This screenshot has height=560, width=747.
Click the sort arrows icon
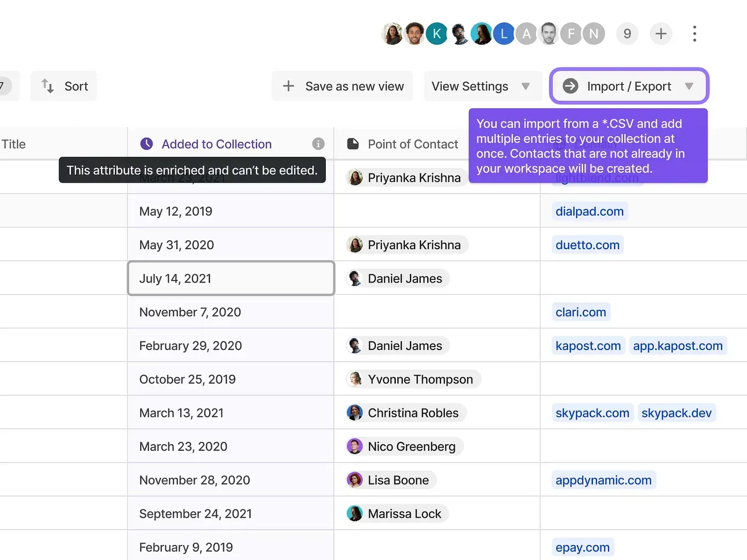click(48, 86)
